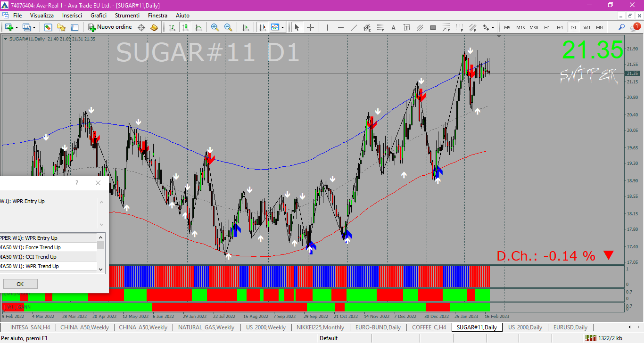Image resolution: width=644 pixels, height=343 pixels.
Task: Open the Finestra menu
Action: (157, 16)
